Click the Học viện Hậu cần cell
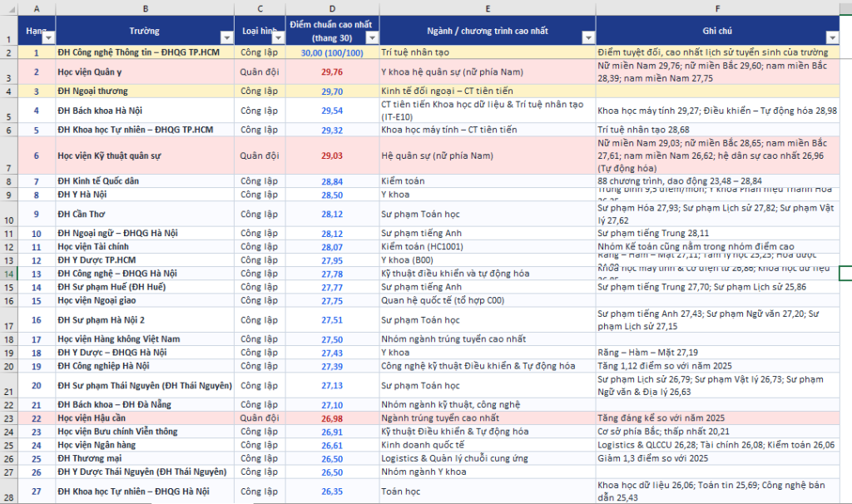 145,418
